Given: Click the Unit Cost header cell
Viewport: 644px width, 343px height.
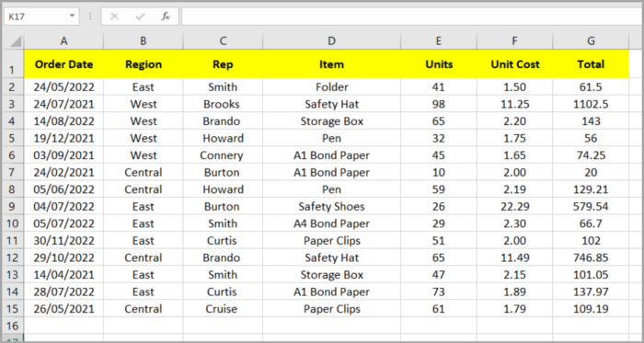Looking at the screenshot, I should pyautogui.click(x=514, y=64).
